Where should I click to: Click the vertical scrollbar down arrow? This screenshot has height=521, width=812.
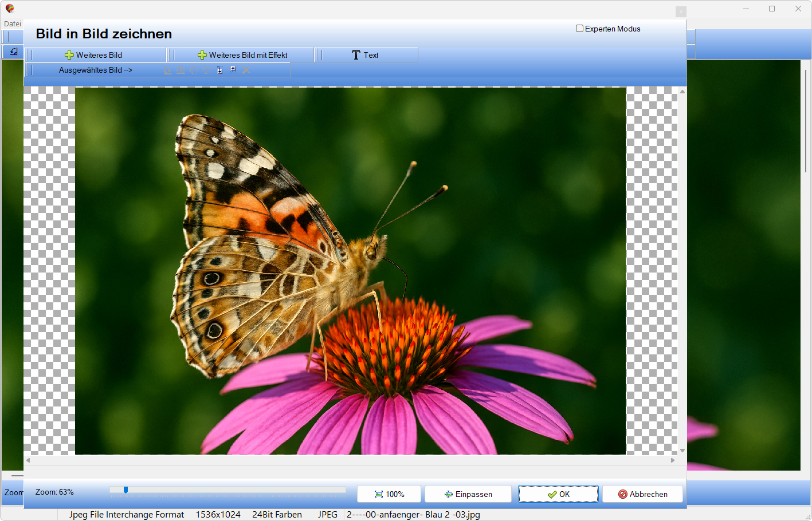pyautogui.click(x=682, y=451)
